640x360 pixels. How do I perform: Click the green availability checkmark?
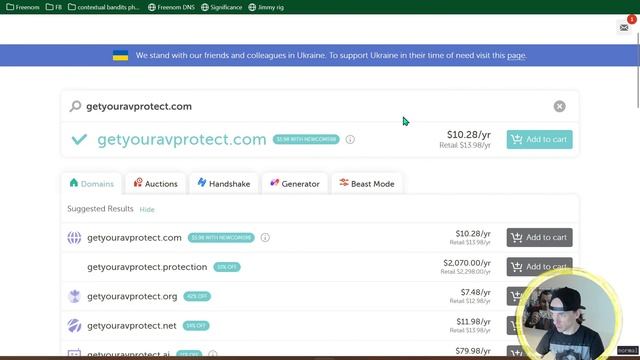pos(79,139)
